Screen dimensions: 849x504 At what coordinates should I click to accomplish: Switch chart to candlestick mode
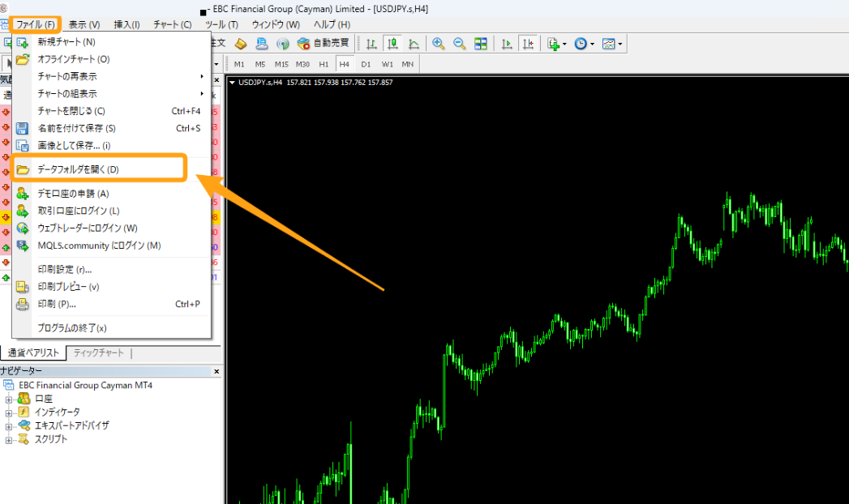click(392, 44)
